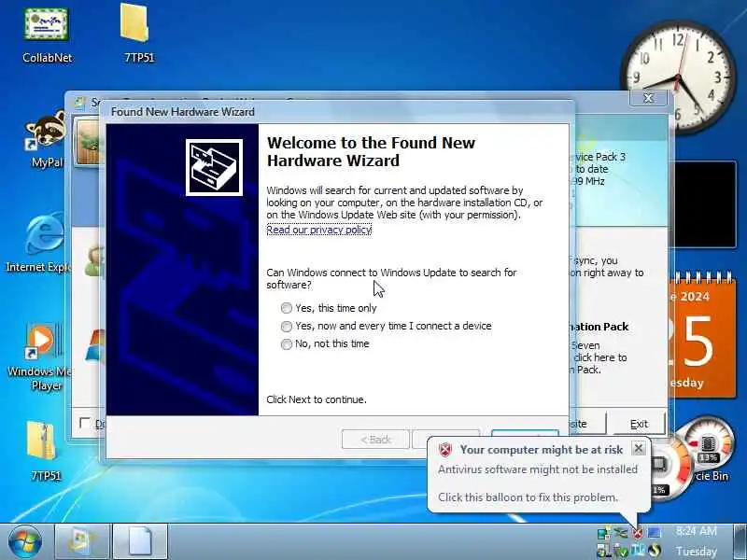Click the 8:24 AM taskbar clock

(696, 531)
